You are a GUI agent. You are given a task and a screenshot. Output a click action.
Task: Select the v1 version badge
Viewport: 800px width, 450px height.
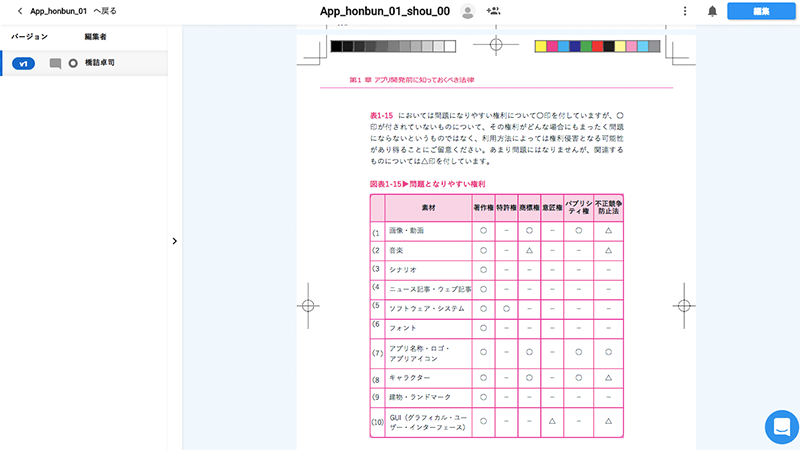click(23, 63)
